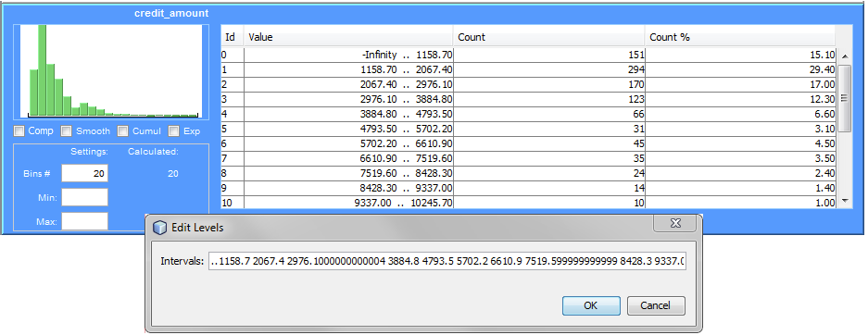Viewport: 868px width, 335px height.
Task: Select the '2976.10 .. 3884.80' value cell
Action: (x=348, y=100)
